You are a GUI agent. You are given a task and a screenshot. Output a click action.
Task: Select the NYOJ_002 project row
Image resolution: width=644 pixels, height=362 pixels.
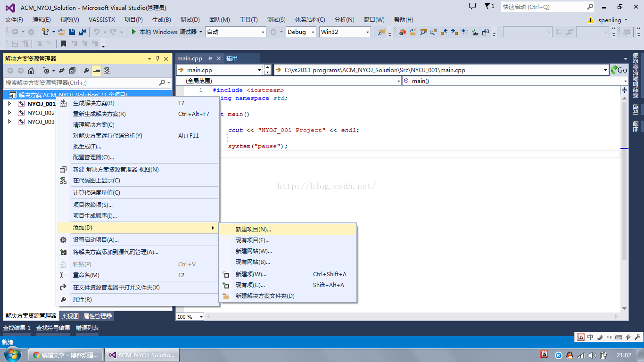pyautogui.click(x=41, y=113)
